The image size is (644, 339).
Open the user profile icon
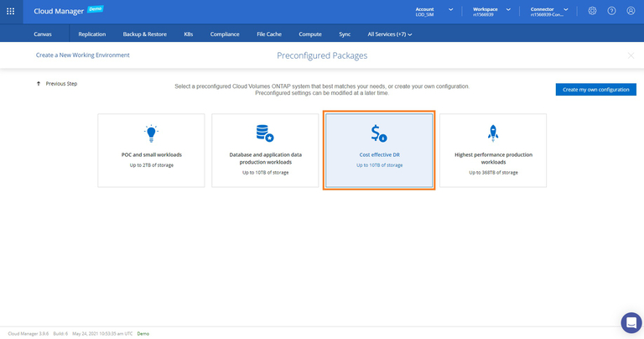point(631,11)
